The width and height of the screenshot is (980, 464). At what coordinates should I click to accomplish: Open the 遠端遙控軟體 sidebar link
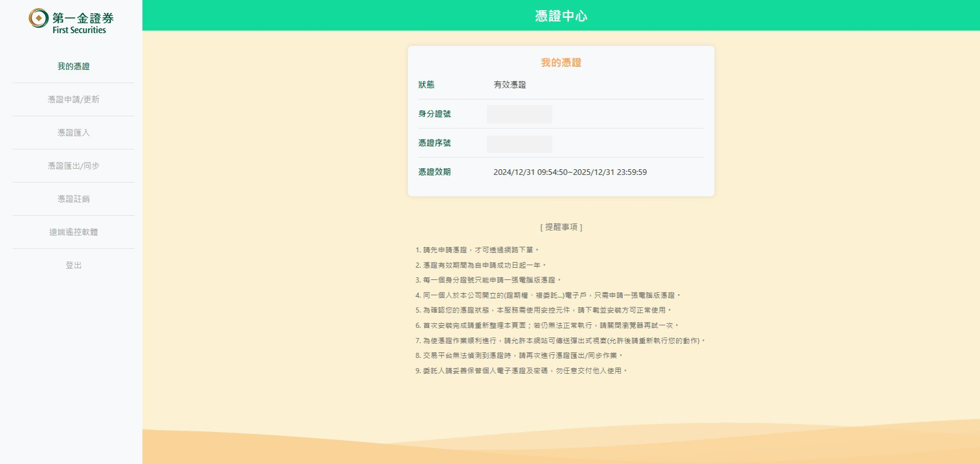[73, 232]
